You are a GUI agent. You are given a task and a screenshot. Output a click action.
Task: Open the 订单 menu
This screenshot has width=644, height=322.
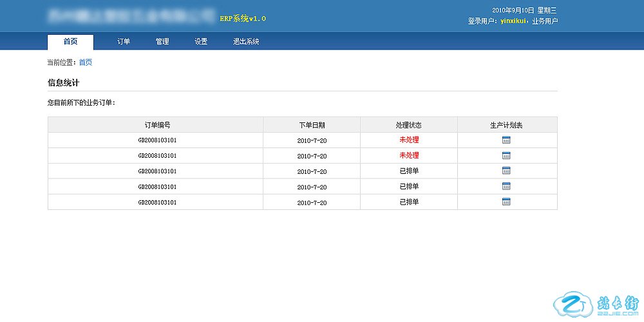click(x=124, y=42)
